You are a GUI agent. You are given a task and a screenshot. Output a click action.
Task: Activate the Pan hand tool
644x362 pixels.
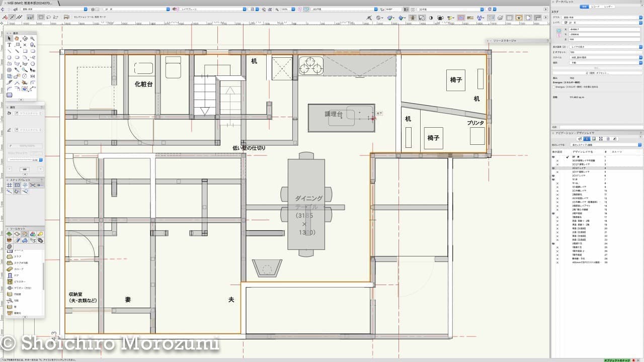click(x=17, y=39)
